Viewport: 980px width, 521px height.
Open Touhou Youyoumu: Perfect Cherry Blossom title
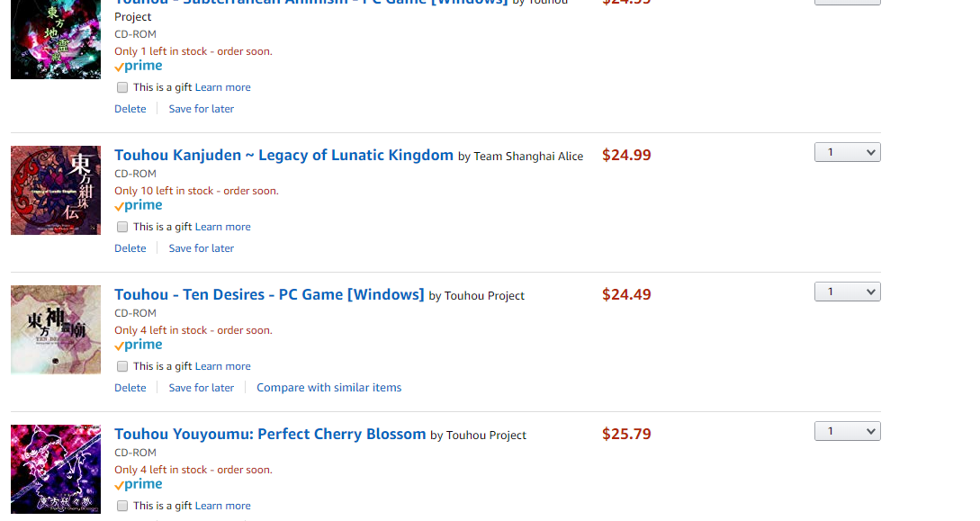pos(270,435)
